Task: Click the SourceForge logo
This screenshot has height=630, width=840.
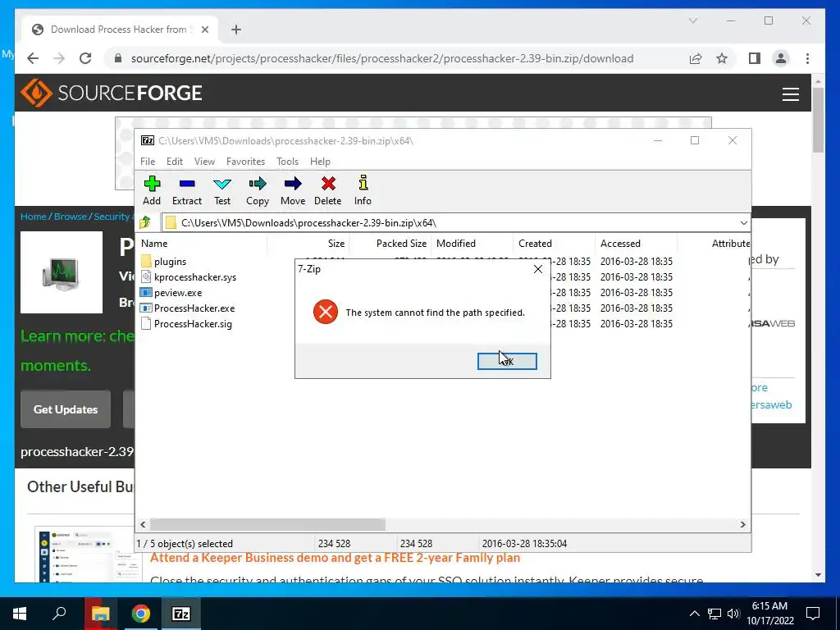Action: click(x=112, y=94)
